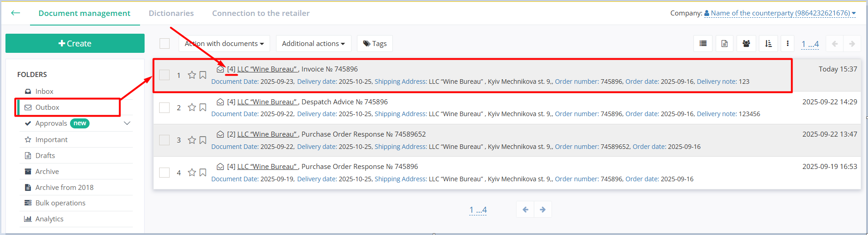Switch to Document management tab
The image size is (868, 235).
coord(85,13)
